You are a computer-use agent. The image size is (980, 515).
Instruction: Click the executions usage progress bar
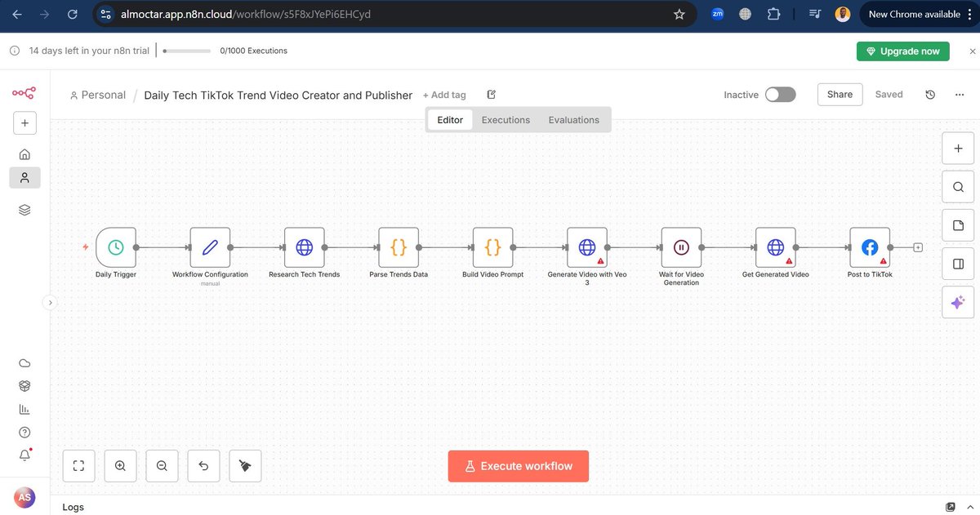pos(186,51)
